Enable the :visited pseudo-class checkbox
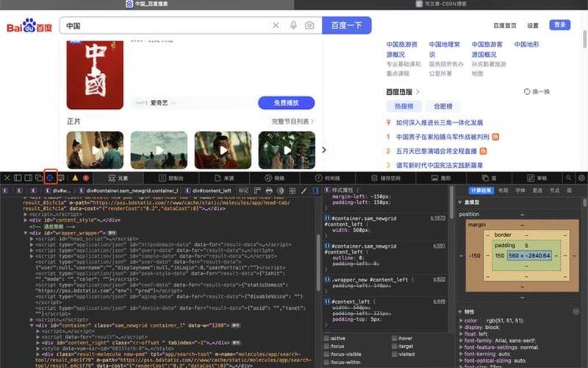588x368 pixels. (394, 354)
